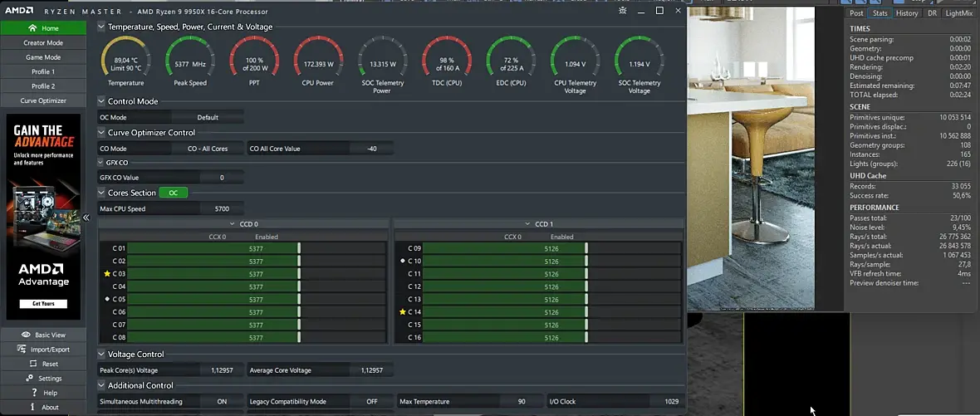The image size is (980, 416).
Task: Toggle the green OC switch in Cores Section
Action: click(x=173, y=193)
